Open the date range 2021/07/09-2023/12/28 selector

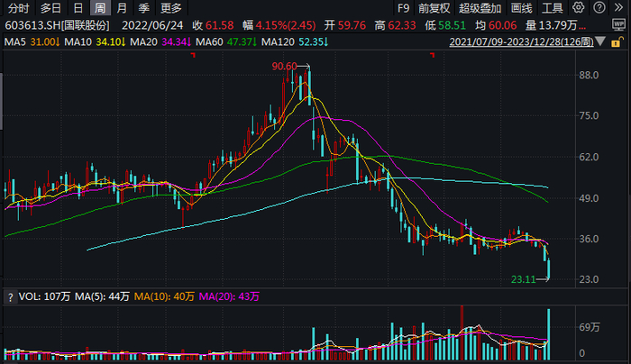[x=521, y=41]
